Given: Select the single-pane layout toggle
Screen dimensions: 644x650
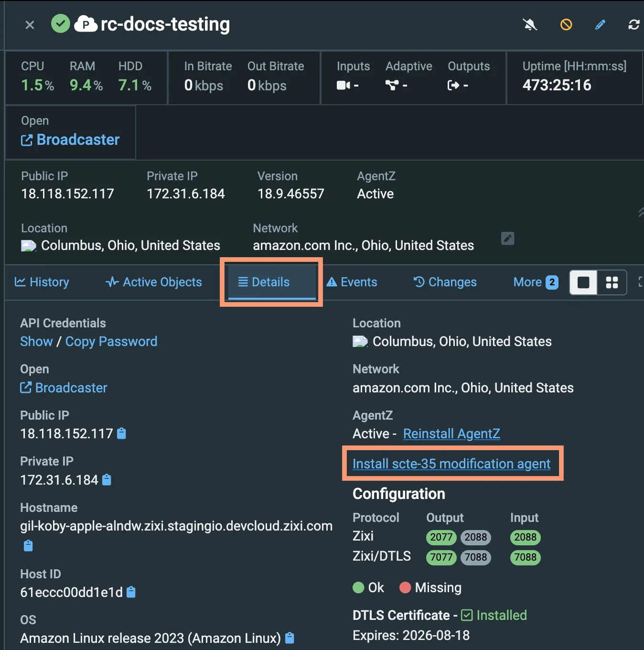Looking at the screenshot, I should pos(583,282).
